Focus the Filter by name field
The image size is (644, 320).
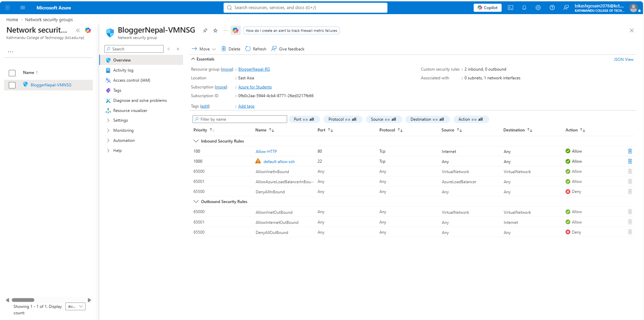240,119
